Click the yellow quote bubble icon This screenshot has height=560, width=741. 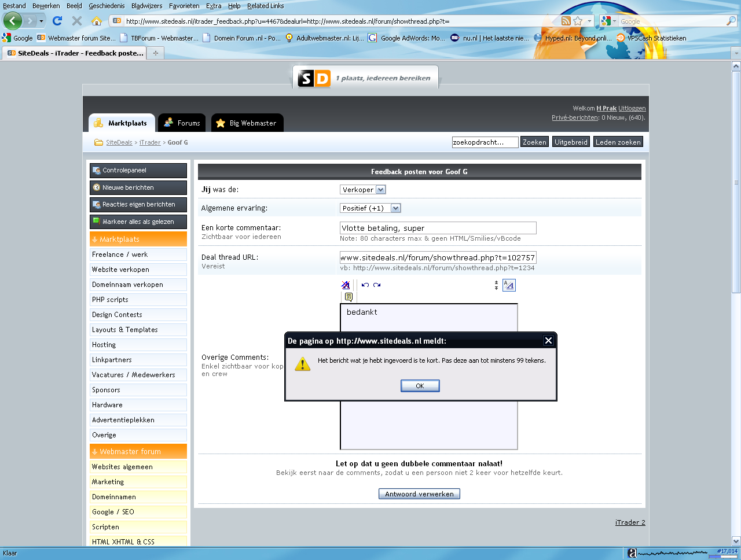click(349, 297)
